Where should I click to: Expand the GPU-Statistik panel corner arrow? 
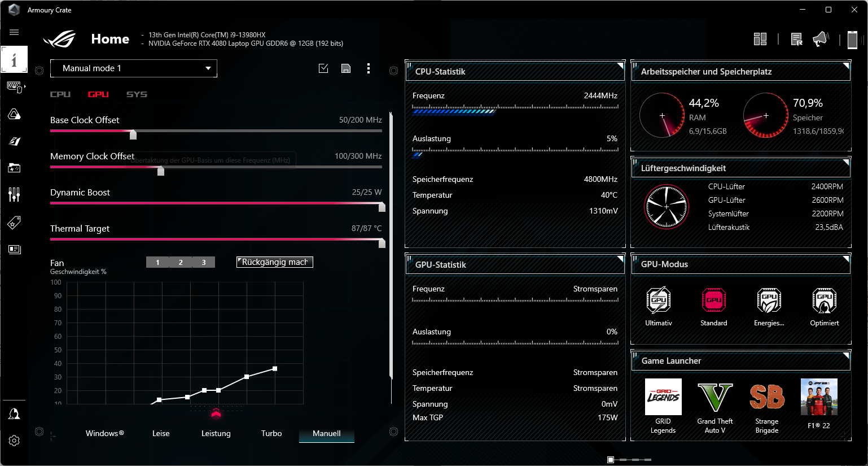coord(620,259)
